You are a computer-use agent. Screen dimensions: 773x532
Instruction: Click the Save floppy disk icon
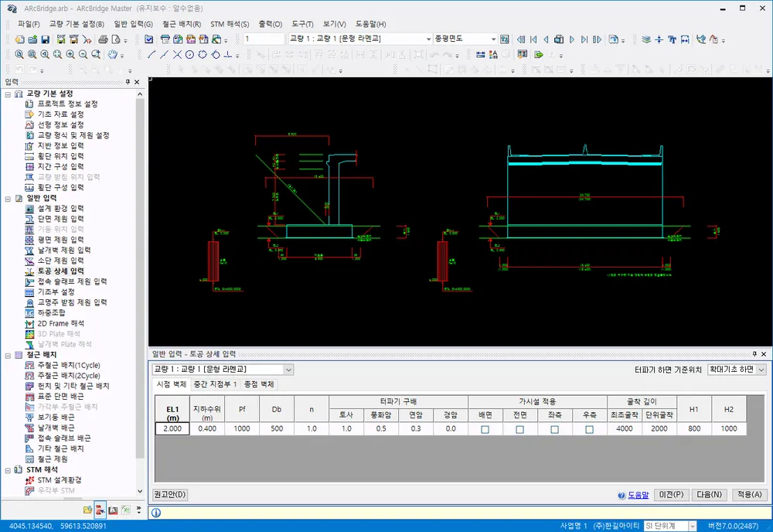46,39
